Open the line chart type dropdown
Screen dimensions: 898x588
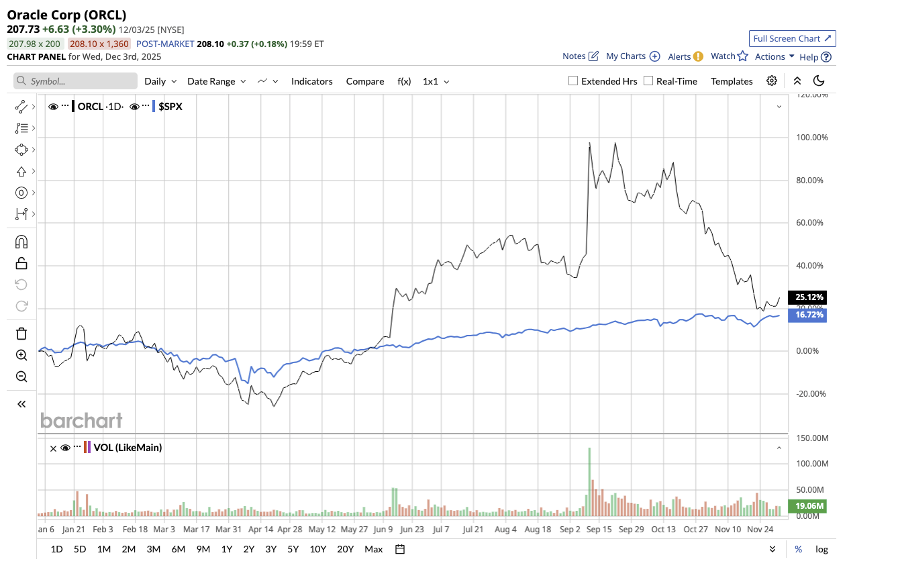pos(268,81)
